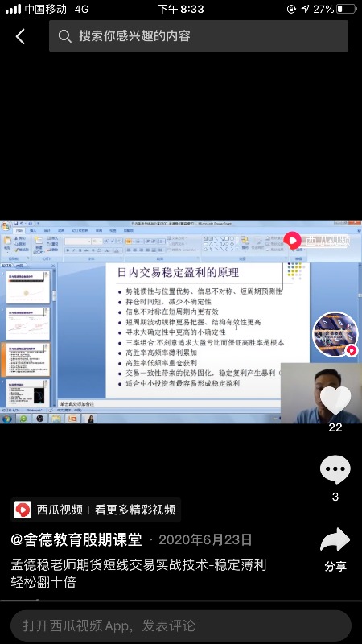Tap the date '2020年6月23日'
Viewport: 362px width, 644px height.
coord(205,539)
